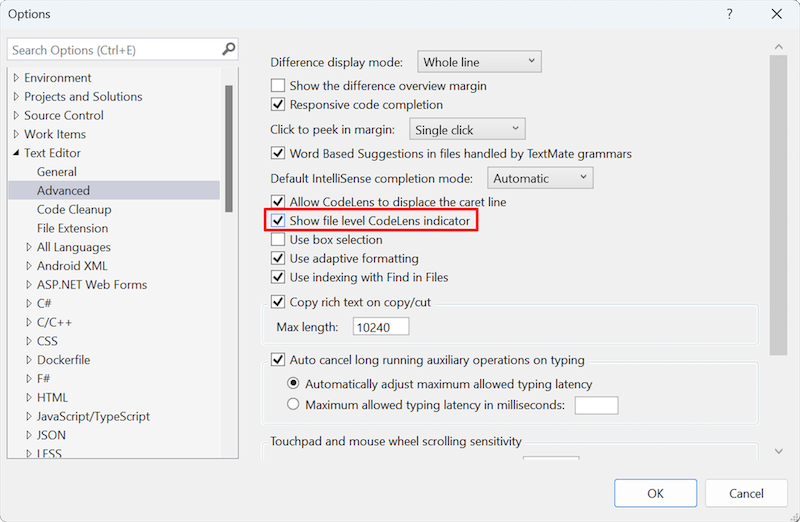
Task: Expand the C# node
Action: (29, 304)
